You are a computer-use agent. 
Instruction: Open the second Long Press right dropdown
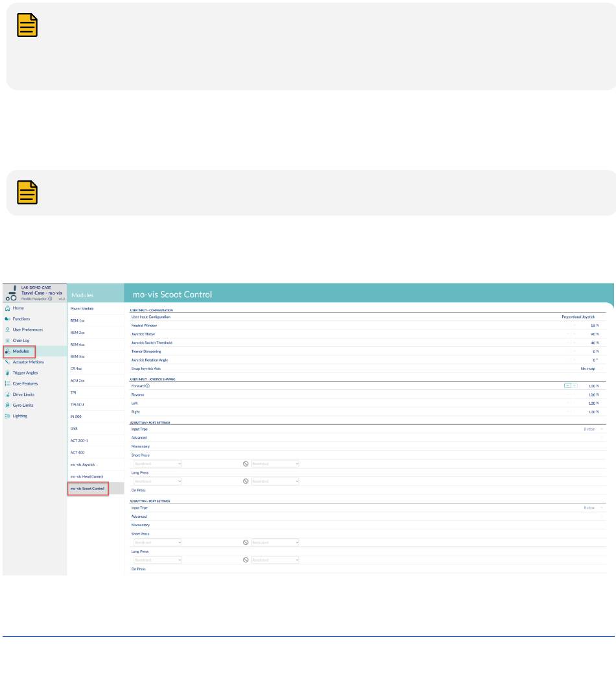click(x=275, y=560)
